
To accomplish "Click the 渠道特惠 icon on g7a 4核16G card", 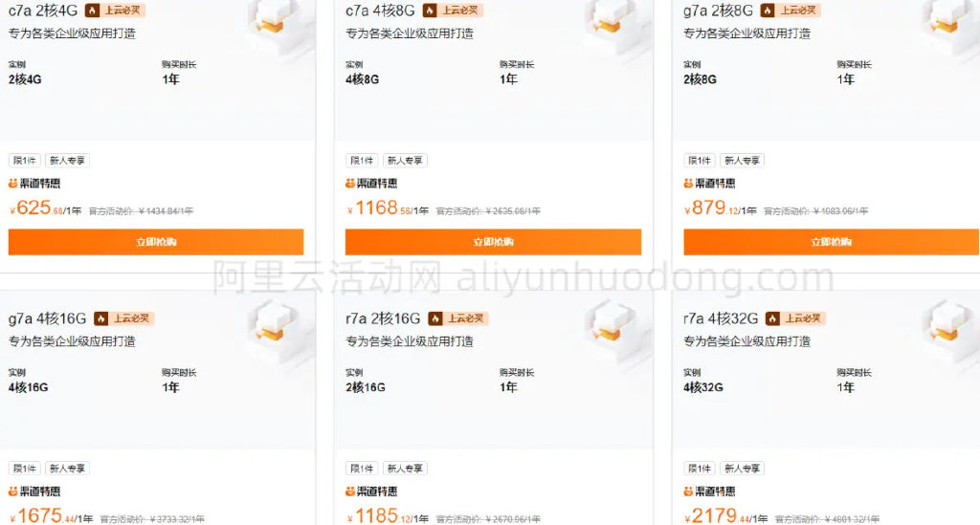I will [x=12, y=492].
